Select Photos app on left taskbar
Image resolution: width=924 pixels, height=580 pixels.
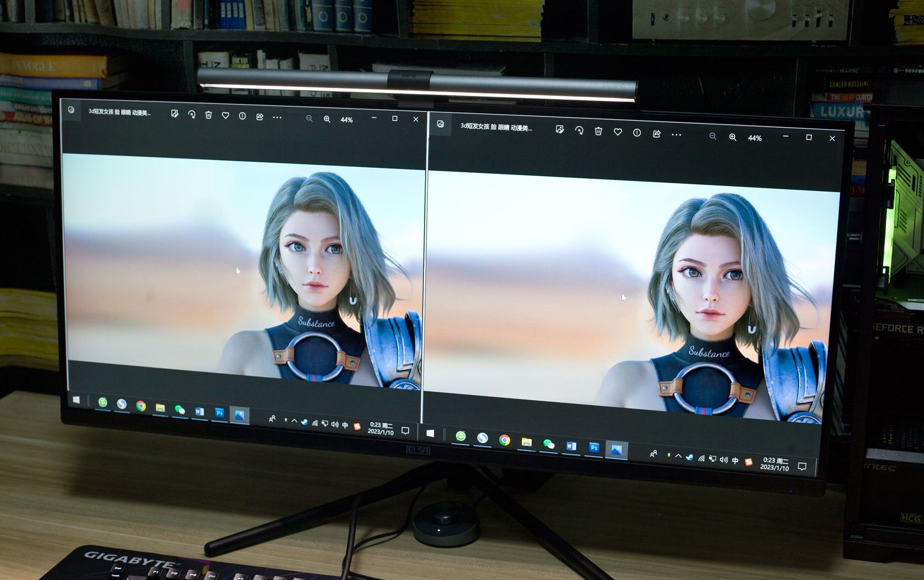(x=239, y=415)
